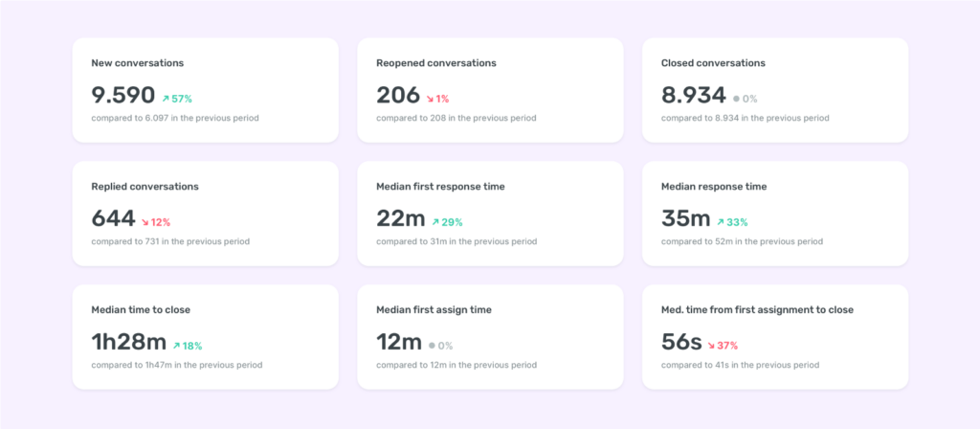Click the 33% indicator
980x429 pixels.
(738, 222)
